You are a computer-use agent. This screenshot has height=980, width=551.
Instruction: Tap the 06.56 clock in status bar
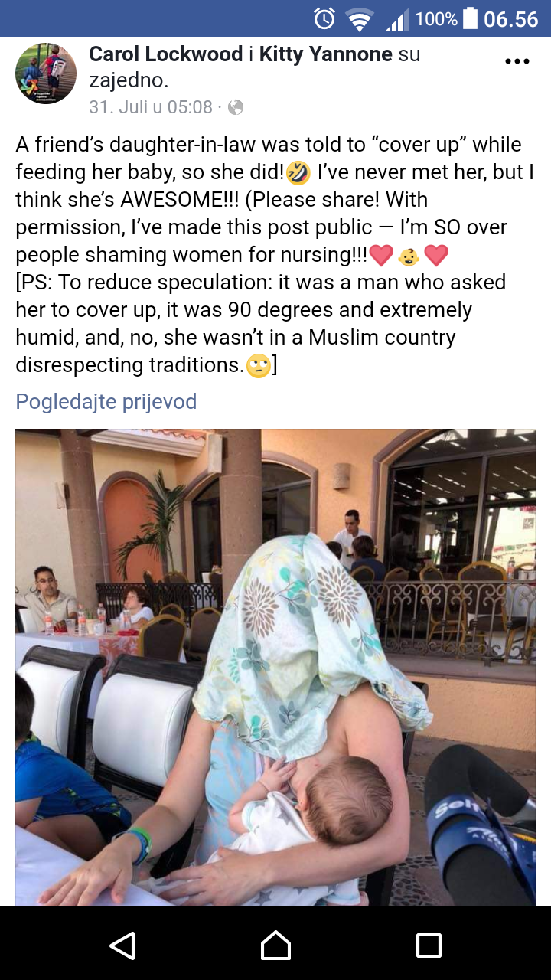coord(511,19)
